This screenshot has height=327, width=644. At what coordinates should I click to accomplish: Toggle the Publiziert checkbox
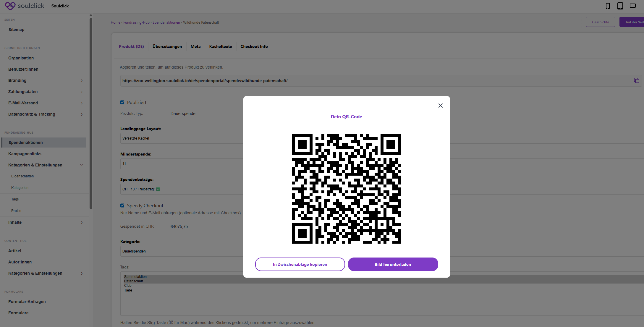point(122,102)
